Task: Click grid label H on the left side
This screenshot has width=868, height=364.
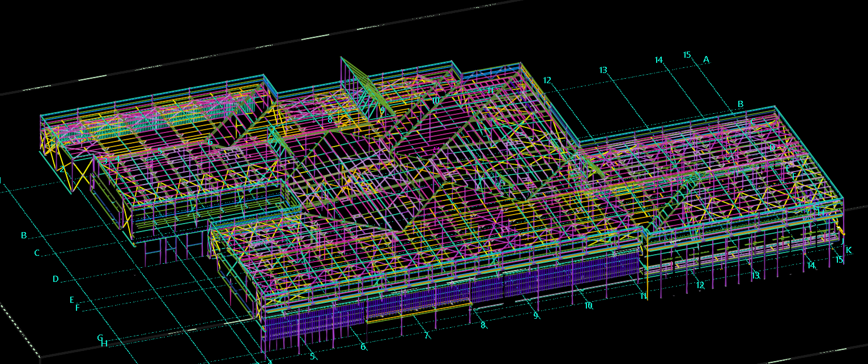Action: pyautogui.click(x=104, y=343)
